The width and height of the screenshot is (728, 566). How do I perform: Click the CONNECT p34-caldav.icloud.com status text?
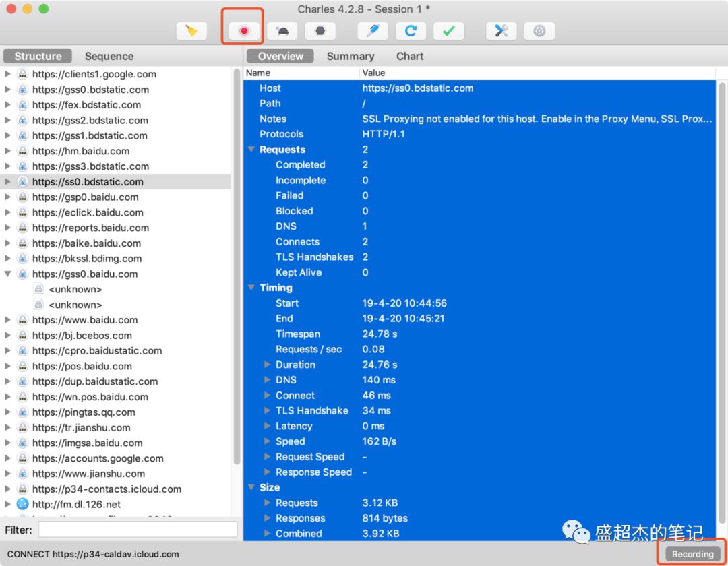[x=93, y=554]
